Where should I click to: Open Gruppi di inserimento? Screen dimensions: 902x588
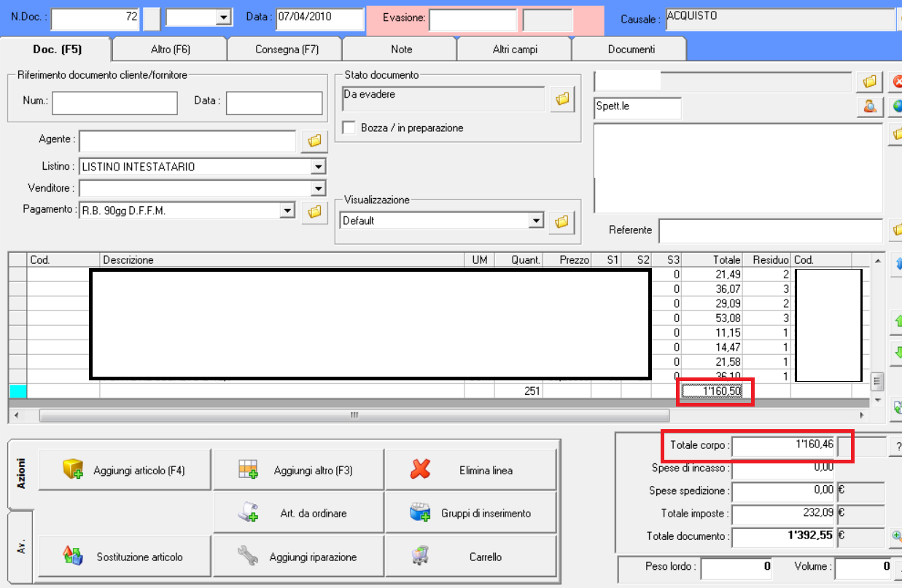pyautogui.click(x=470, y=513)
